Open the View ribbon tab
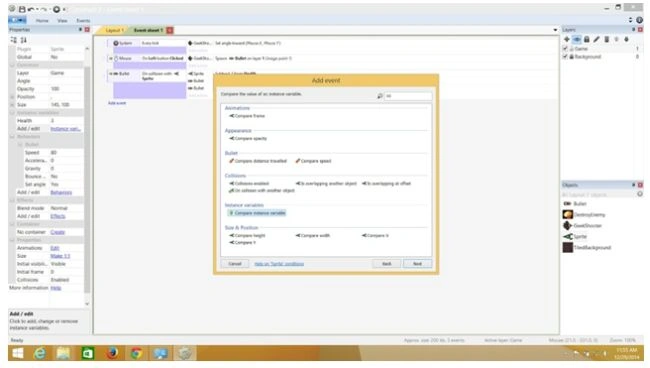The width and height of the screenshot is (650, 368). point(62,20)
